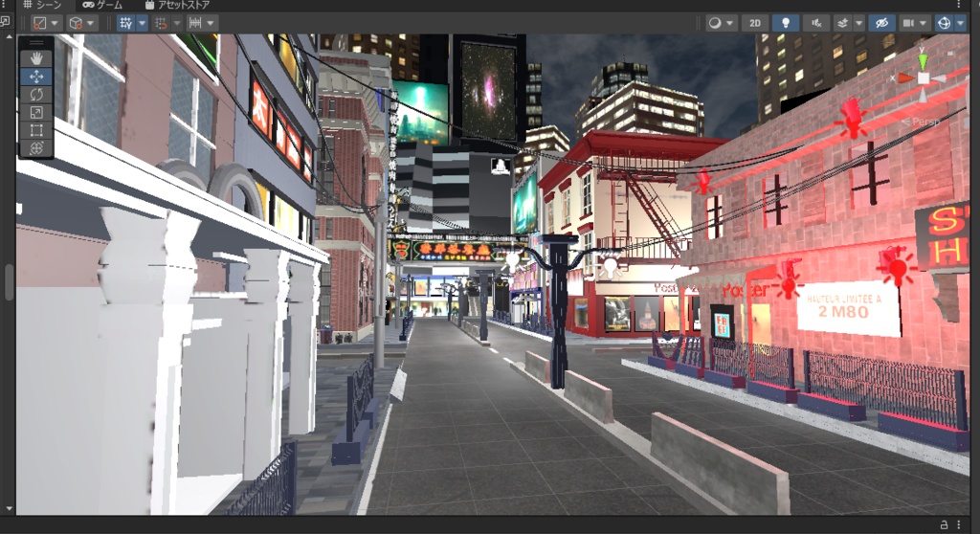This screenshot has width=980, height=534.
Task: Open the grid snapping dropdown arrow
Action: click(176, 23)
